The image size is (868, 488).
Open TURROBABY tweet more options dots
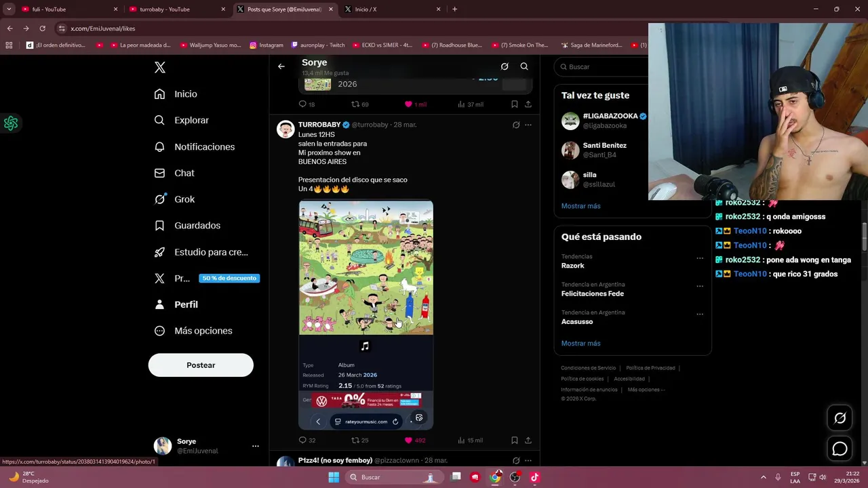click(x=528, y=125)
